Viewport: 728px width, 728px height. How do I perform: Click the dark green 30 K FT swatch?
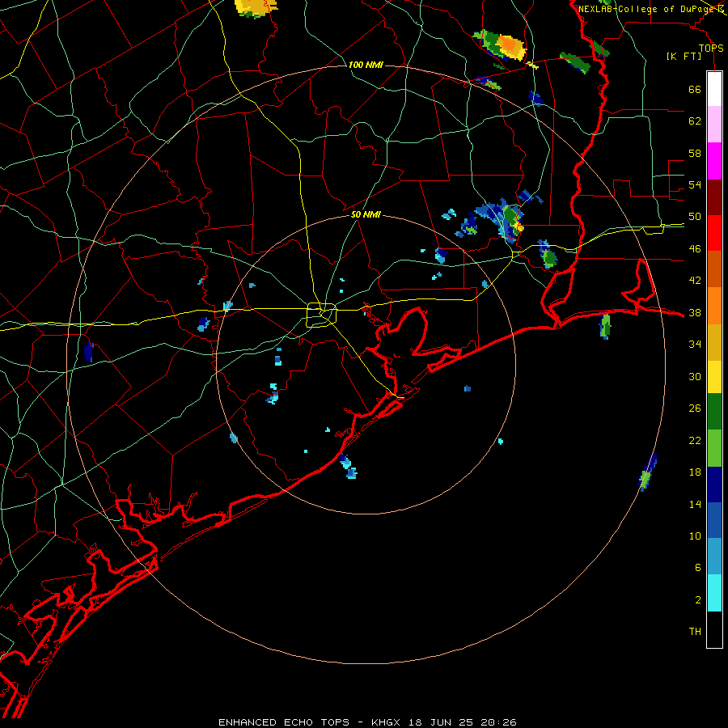click(x=714, y=412)
